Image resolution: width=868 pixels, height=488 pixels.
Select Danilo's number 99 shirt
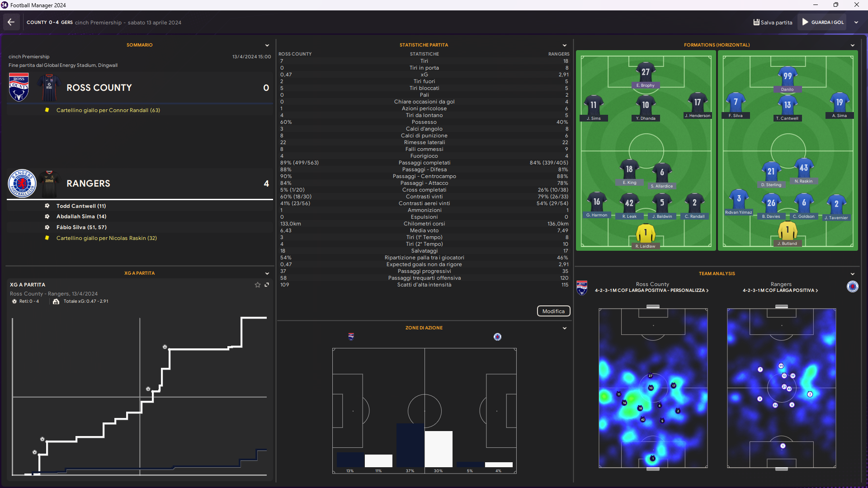[787, 76]
